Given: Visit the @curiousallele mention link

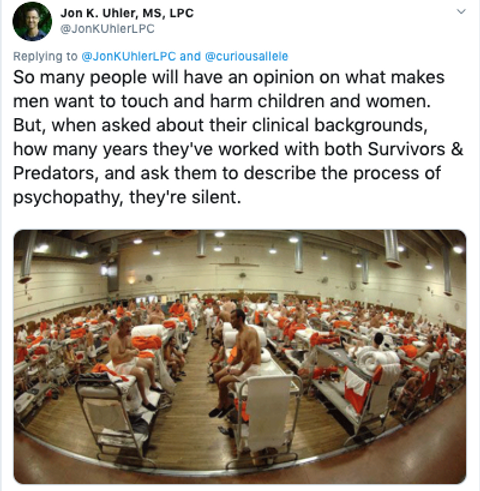Looking at the screenshot, I should pos(246,56).
